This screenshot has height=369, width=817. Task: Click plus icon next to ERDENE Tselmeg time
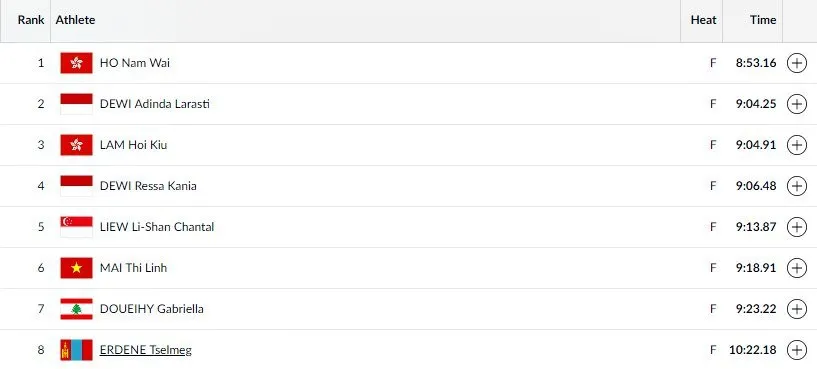point(797,350)
